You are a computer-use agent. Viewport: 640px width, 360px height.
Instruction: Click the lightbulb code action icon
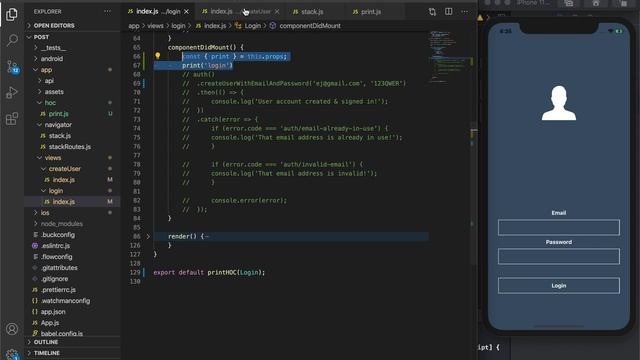(x=158, y=56)
